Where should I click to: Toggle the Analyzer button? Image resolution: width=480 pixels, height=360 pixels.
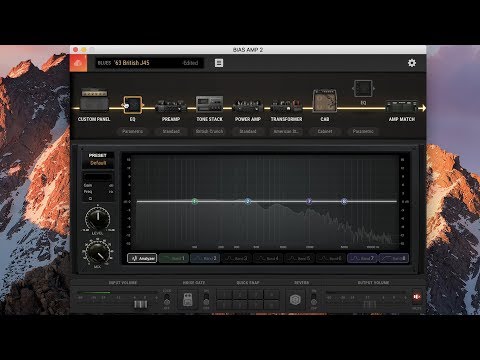pyautogui.click(x=142, y=258)
